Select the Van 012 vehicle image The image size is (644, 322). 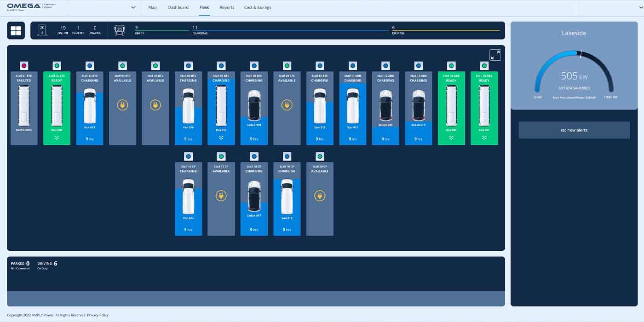tap(287, 197)
